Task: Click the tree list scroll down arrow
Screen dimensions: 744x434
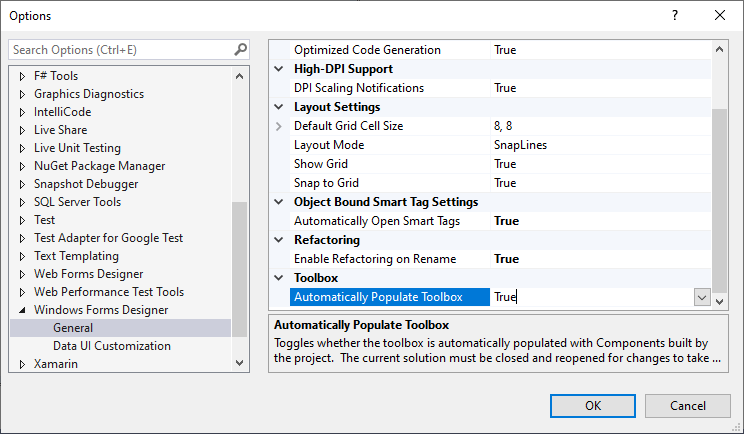Action: tap(240, 363)
